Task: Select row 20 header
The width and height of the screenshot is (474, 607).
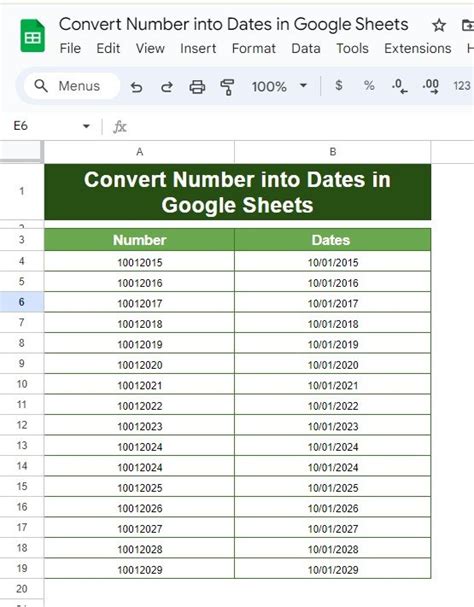Action: (22, 589)
